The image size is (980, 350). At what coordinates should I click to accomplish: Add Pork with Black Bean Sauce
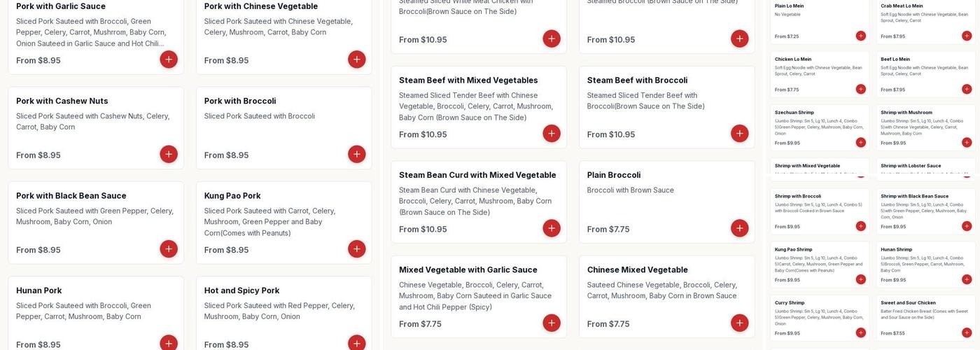click(x=169, y=249)
